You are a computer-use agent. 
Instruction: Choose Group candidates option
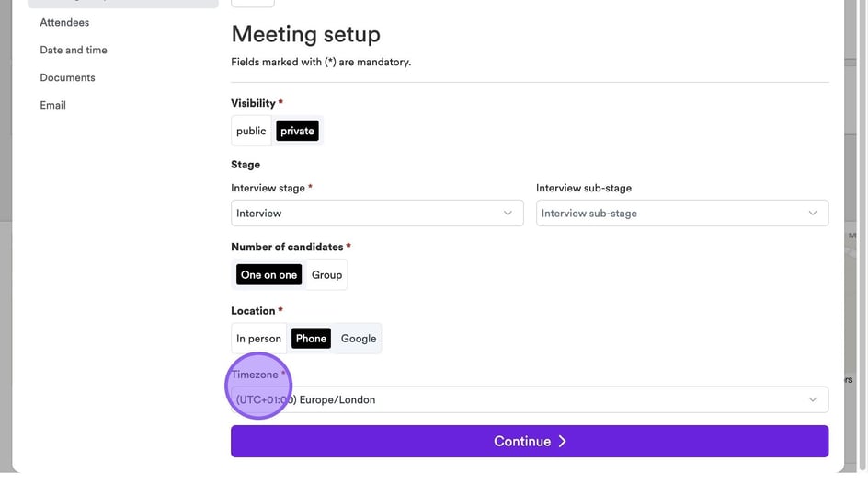pyautogui.click(x=326, y=274)
